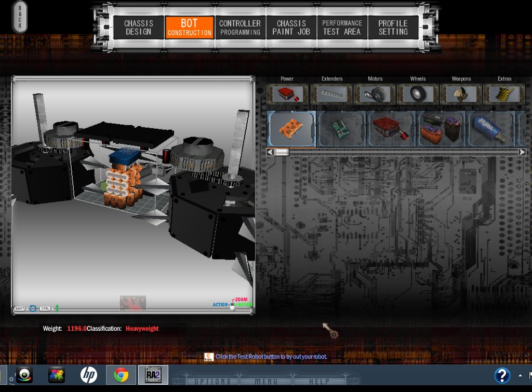532x392 pixels.
Task: Open the Extenders components category
Action: pyautogui.click(x=332, y=94)
